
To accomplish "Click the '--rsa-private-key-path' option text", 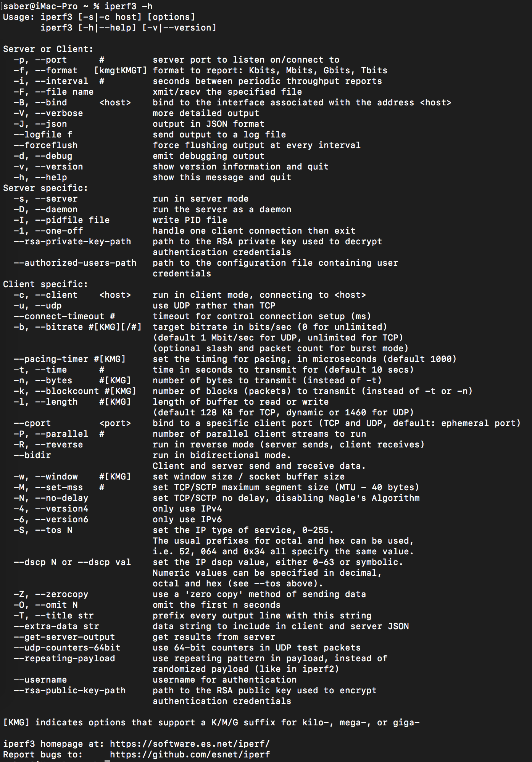I will tap(72, 241).
